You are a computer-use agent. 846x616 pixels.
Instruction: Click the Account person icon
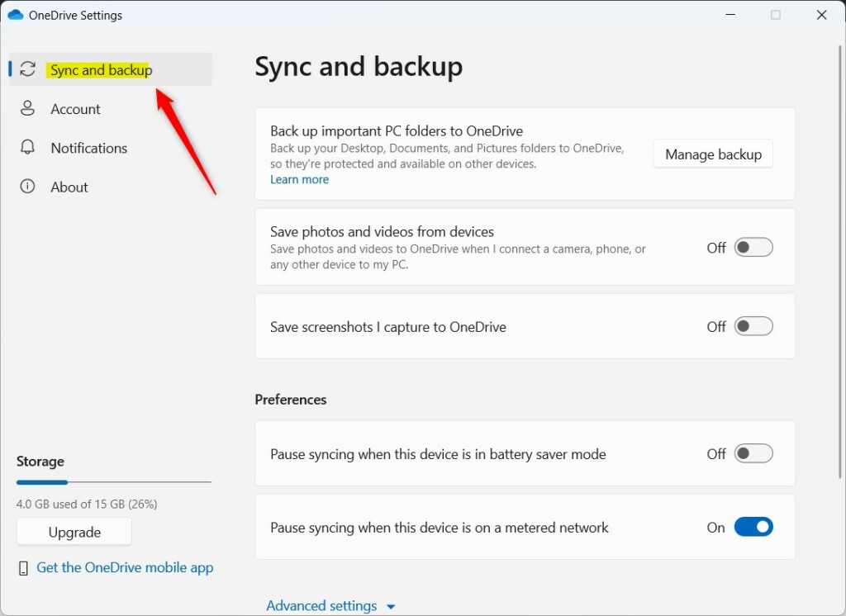click(27, 108)
